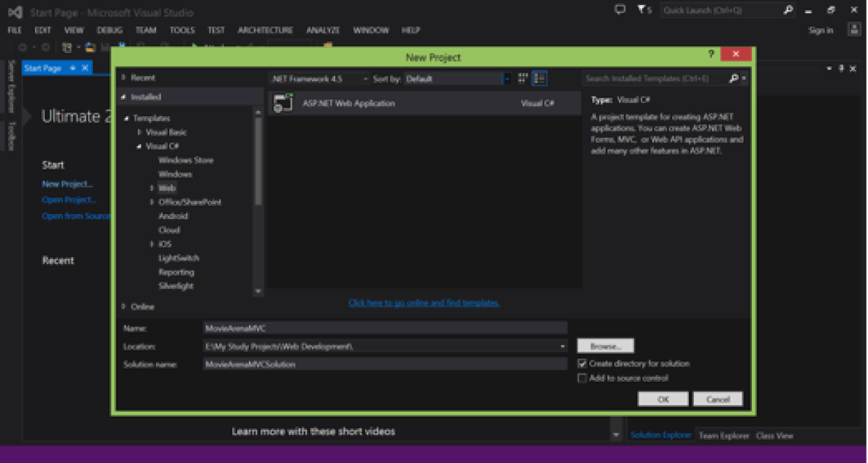Click the OK button
This screenshot has width=868, height=463.
click(663, 399)
